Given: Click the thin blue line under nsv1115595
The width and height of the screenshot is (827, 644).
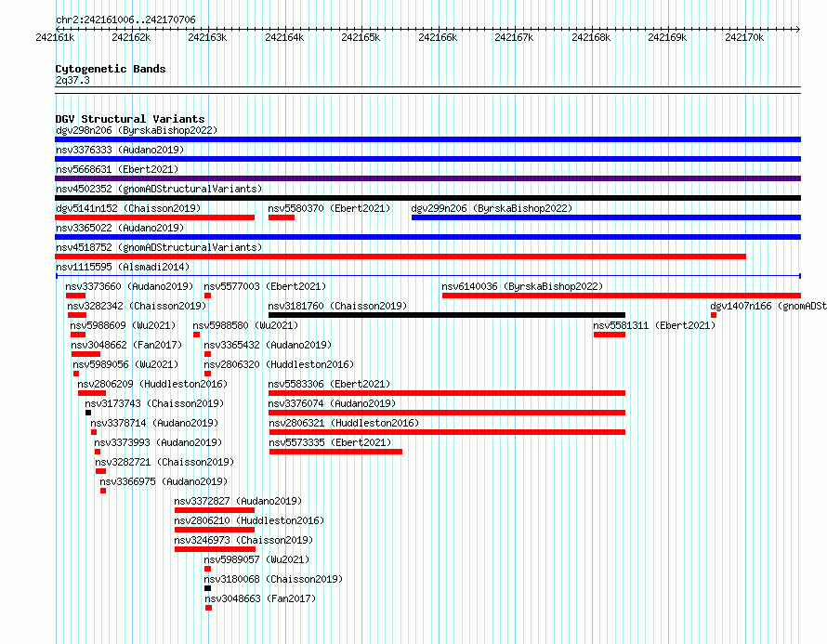Looking at the screenshot, I should click(428, 276).
